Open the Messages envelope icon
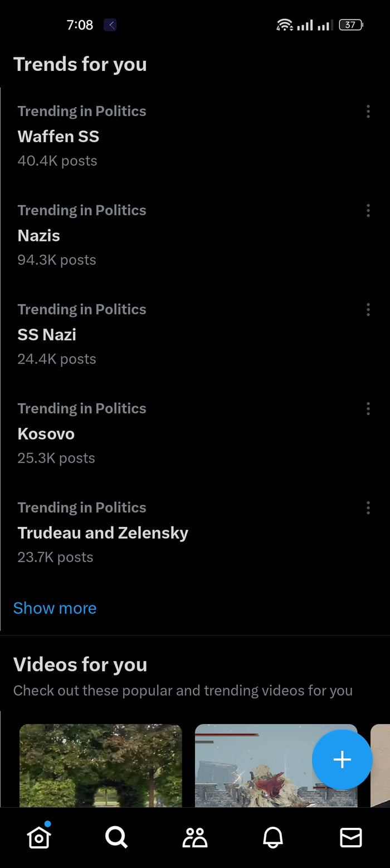390x868 pixels. (351, 837)
